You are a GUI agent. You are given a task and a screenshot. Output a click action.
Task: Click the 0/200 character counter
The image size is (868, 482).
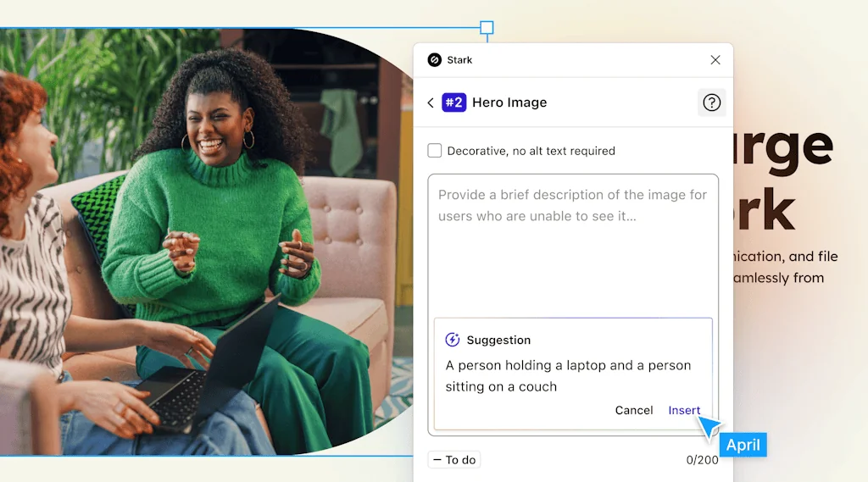pos(702,460)
